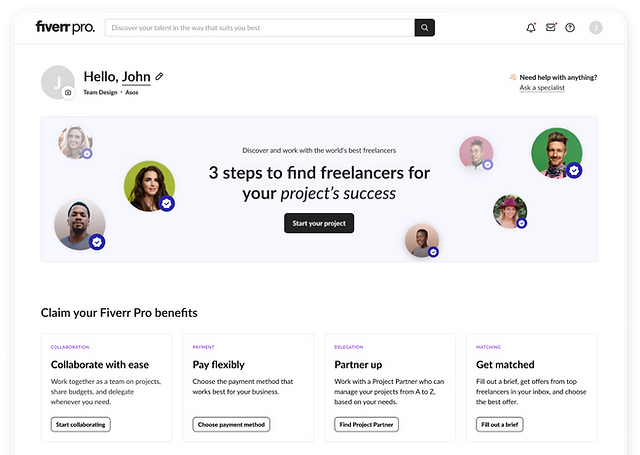The height and width of the screenshot is (455, 640).
Task: Click the Pay flexibly heading
Action: tap(218, 364)
